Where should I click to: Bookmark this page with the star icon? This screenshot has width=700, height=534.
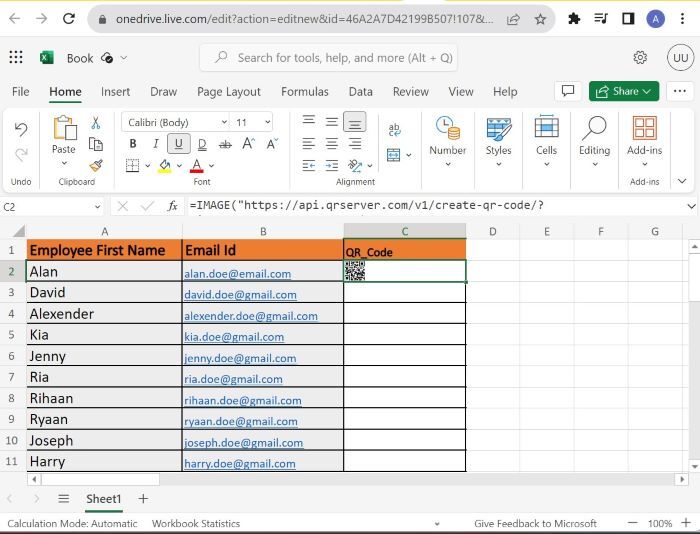pos(540,19)
